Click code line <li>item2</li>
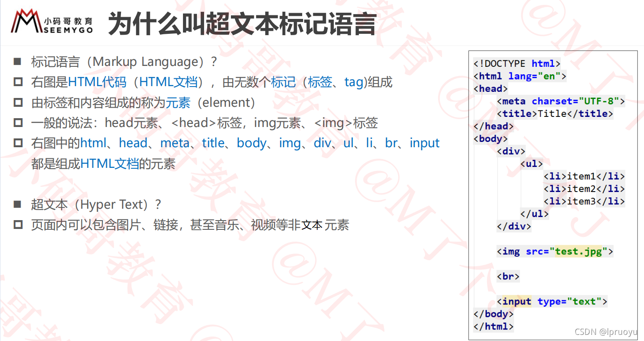 tap(584, 189)
